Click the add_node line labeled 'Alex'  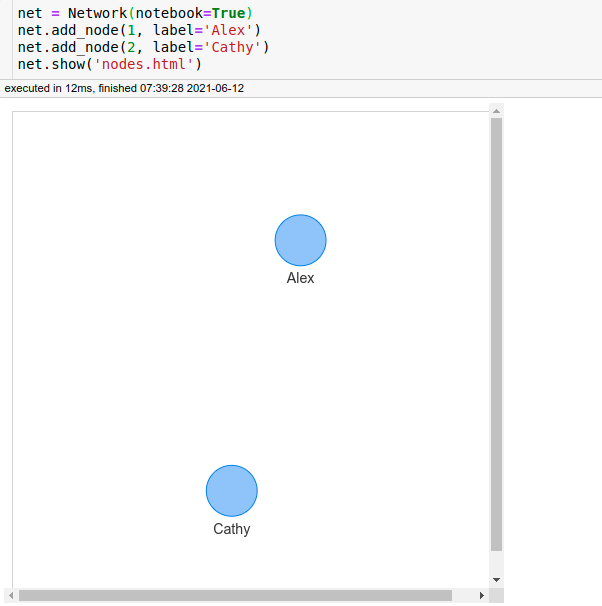pyautogui.click(x=139, y=30)
